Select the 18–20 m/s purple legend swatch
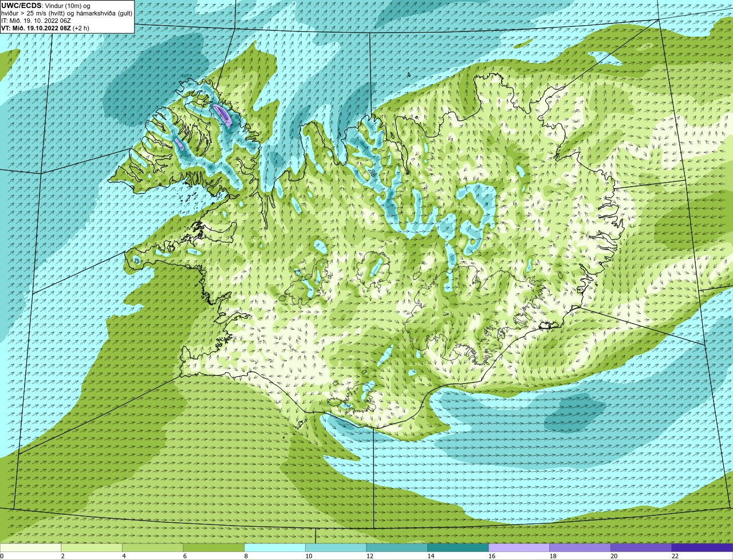The width and height of the screenshot is (733, 560). [580, 547]
